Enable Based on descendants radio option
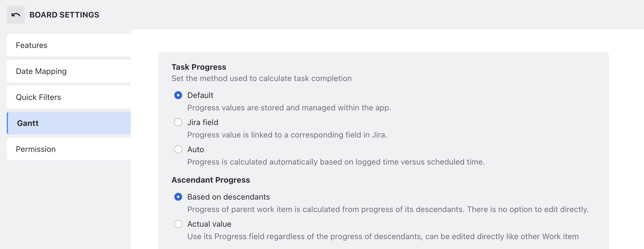The image size is (644, 249). [x=178, y=197]
